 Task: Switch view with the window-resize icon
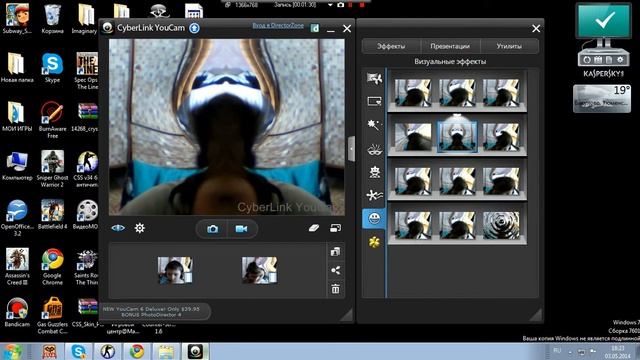(x=336, y=228)
